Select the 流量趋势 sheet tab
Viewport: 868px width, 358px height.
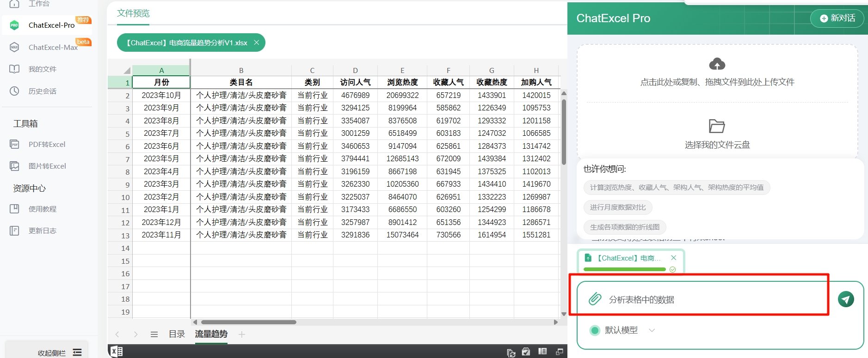click(211, 334)
